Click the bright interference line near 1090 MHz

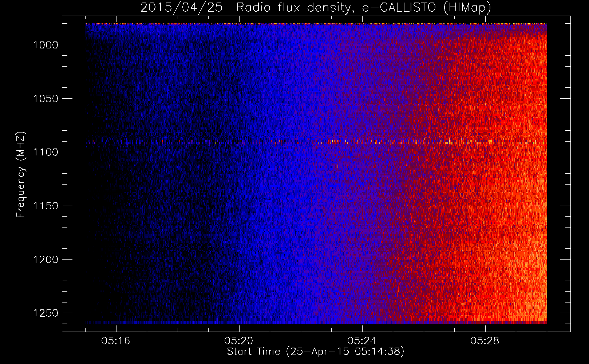(x=316, y=142)
